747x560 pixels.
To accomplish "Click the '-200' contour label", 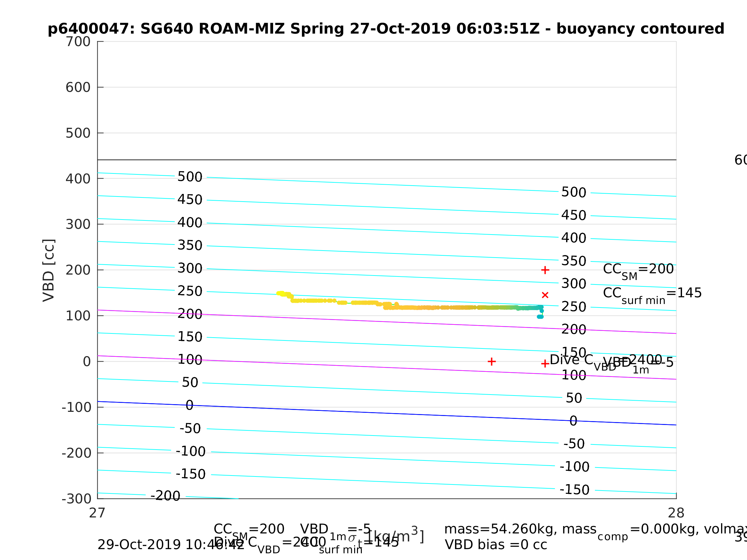I will click(x=166, y=496).
